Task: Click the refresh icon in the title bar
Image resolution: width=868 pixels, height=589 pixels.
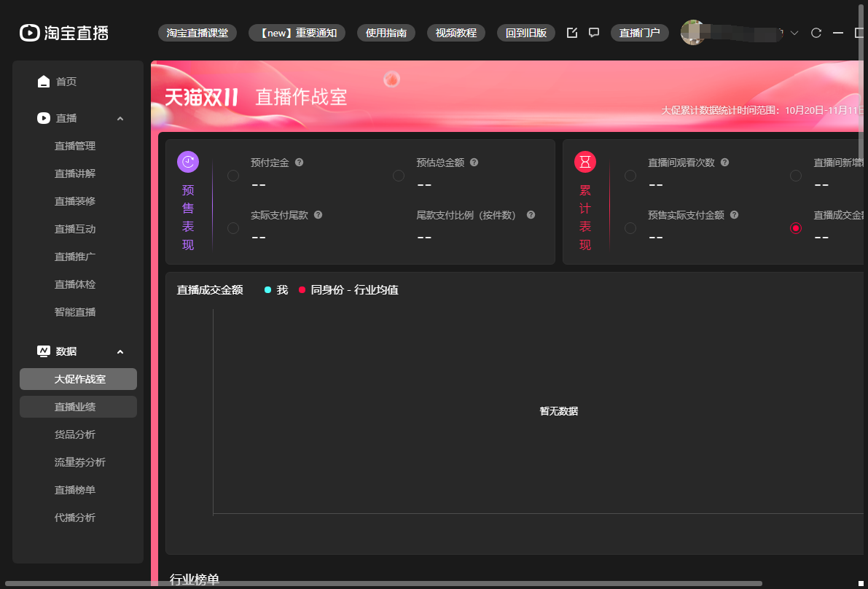Action: tap(816, 33)
